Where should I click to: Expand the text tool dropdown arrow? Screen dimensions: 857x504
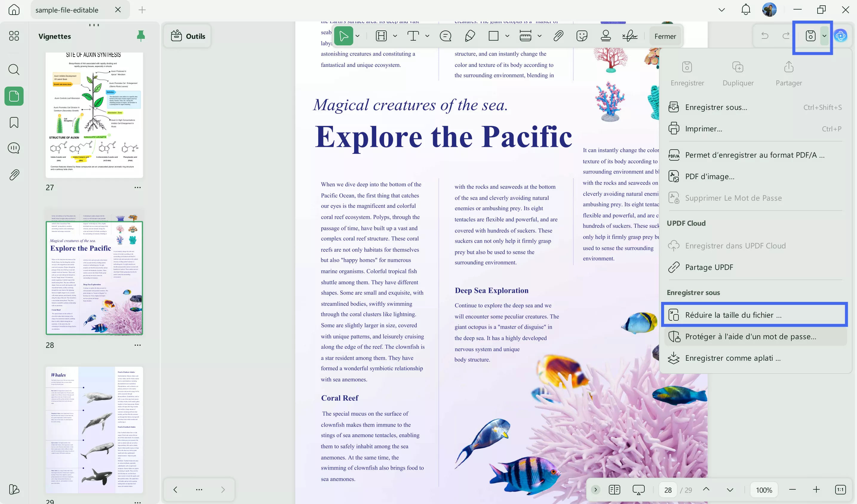pyautogui.click(x=427, y=36)
